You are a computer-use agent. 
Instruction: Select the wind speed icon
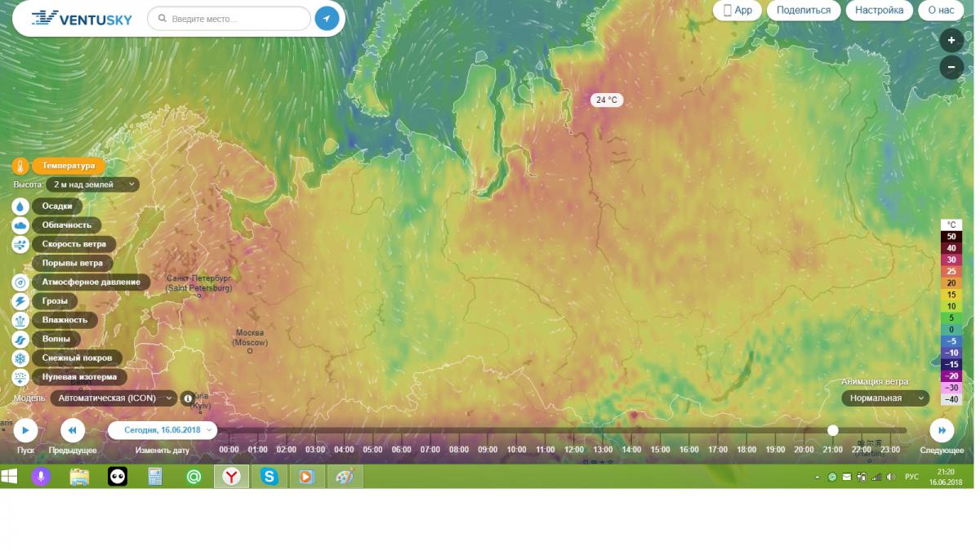(20, 244)
